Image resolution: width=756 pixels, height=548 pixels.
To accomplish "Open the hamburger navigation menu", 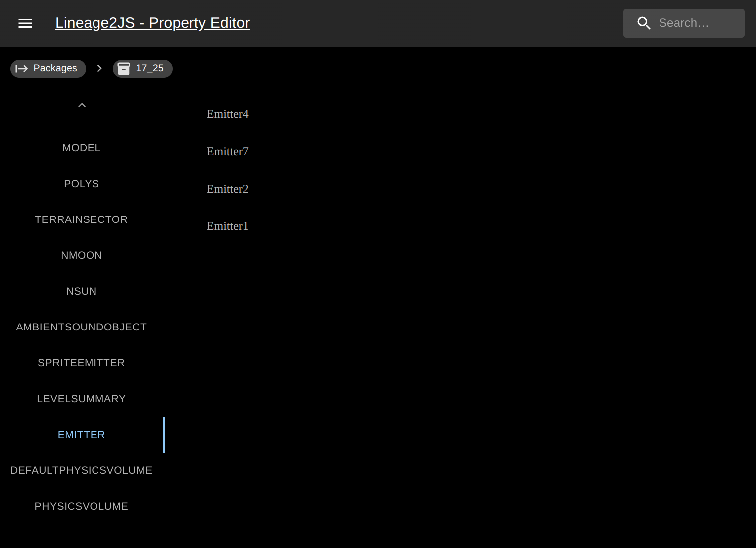I will click(25, 23).
